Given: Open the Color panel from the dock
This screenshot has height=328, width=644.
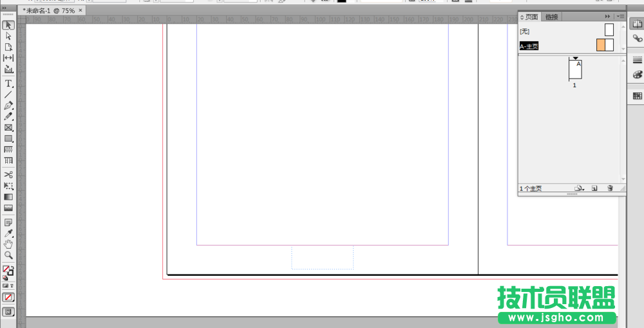Looking at the screenshot, I should [x=637, y=74].
